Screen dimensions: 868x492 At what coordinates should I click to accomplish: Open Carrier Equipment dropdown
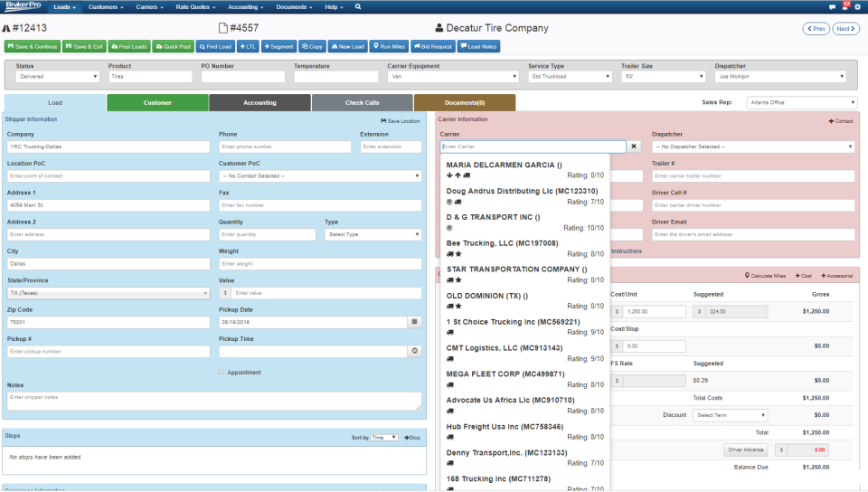click(x=453, y=76)
